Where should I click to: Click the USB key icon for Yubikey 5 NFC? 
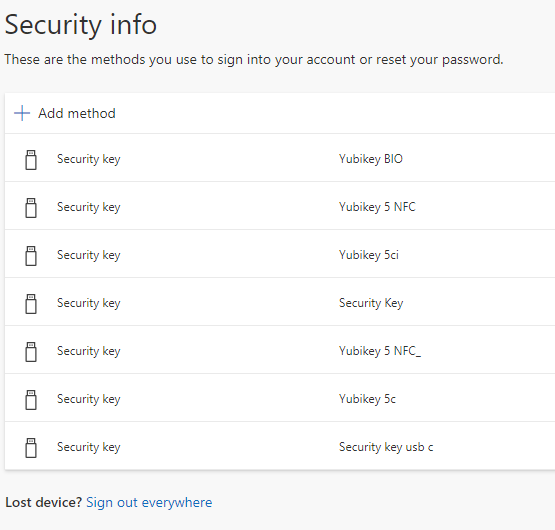click(x=31, y=208)
